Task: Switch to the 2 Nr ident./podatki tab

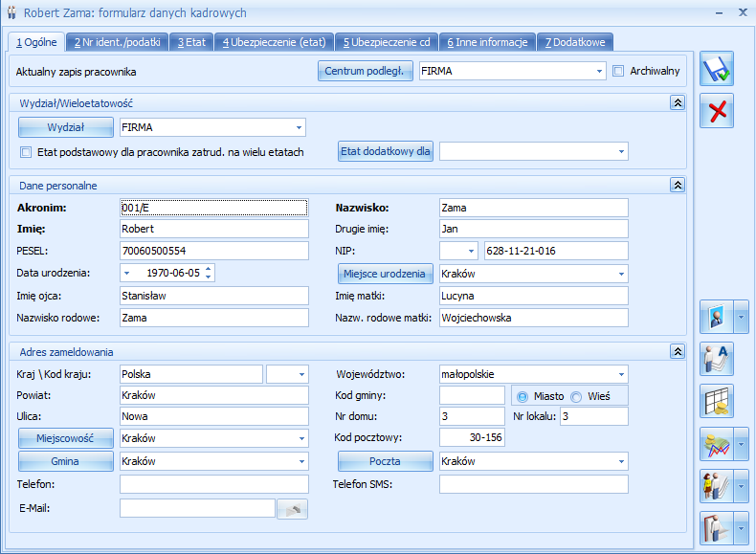Action: [x=117, y=42]
